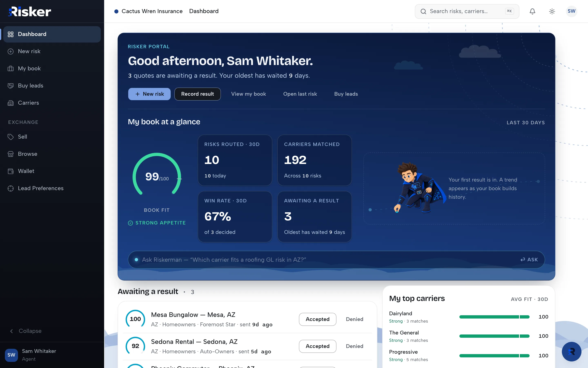
Task: Open Browse under Exchange
Action: click(52, 154)
